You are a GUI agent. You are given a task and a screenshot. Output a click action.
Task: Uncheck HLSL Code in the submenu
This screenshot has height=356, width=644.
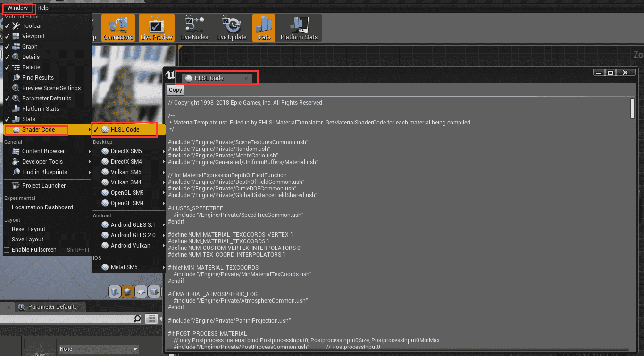pos(125,130)
